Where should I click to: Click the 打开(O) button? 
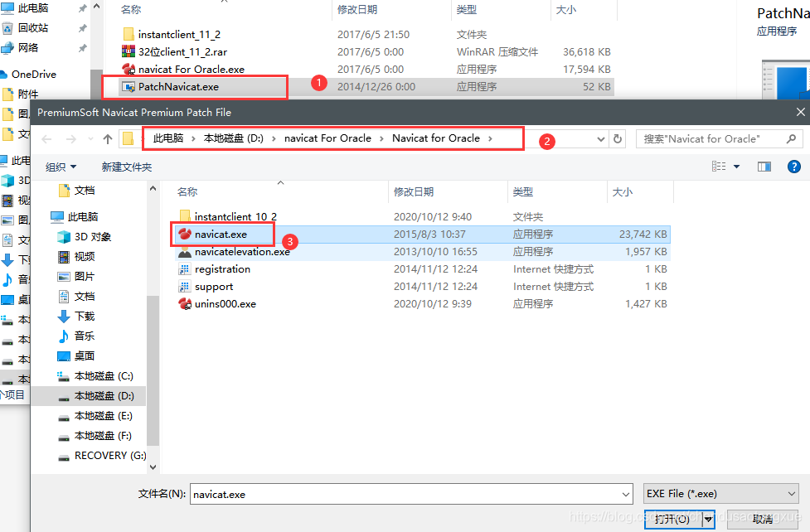point(673,519)
